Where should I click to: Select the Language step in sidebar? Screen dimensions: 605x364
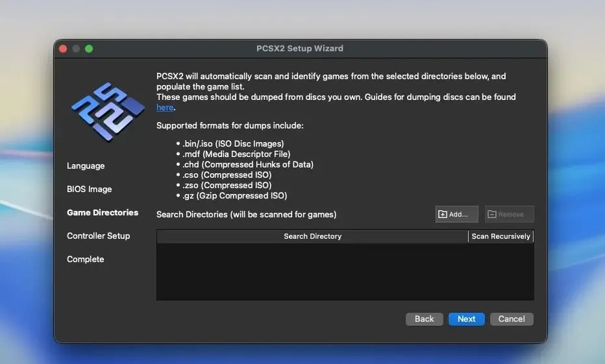pos(86,166)
